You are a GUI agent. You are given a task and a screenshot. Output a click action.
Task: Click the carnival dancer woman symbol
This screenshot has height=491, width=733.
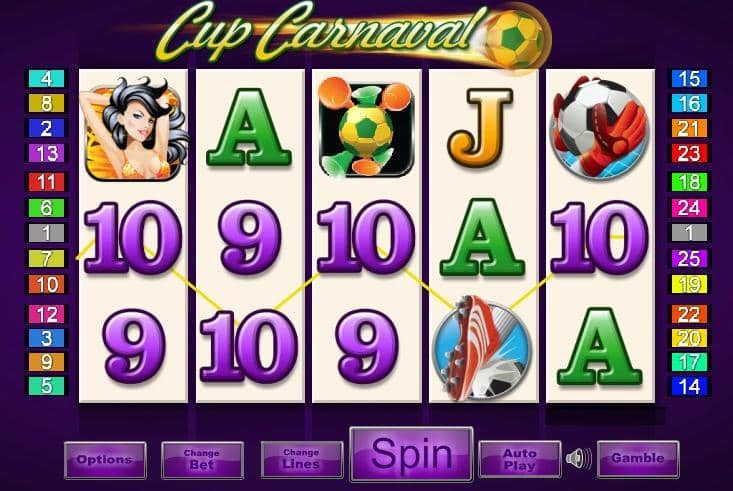click(x=134, y=129)
